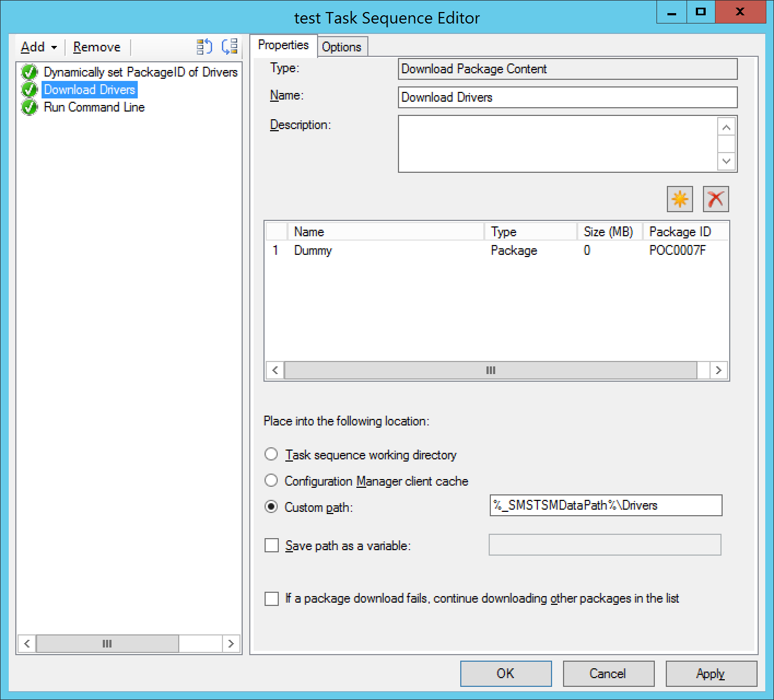
Task: Click the package list horizontal scrollbar thumb
Action: click(491, 370)
